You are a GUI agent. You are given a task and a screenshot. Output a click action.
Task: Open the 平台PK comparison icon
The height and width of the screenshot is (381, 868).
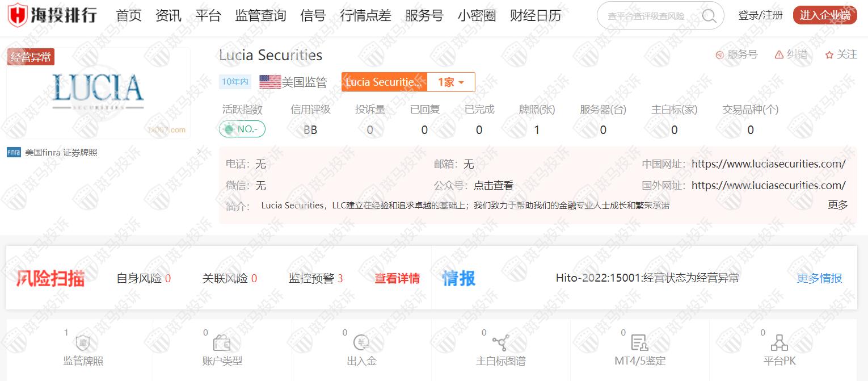[779, 343]
